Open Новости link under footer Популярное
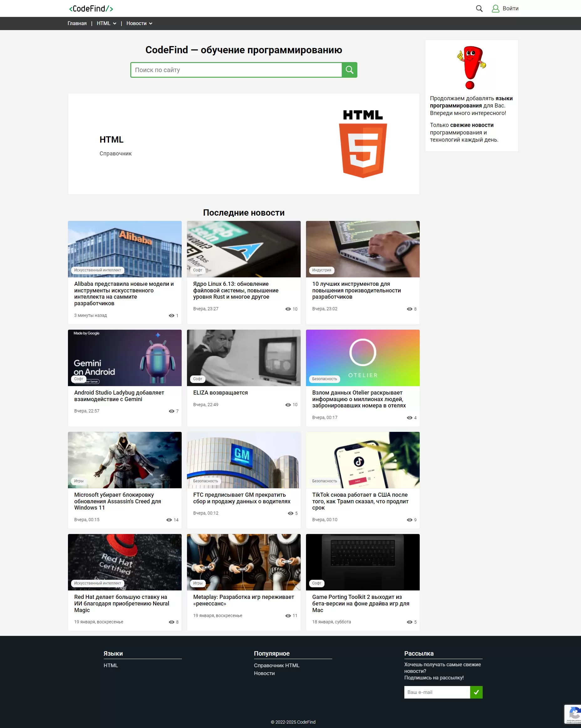581x728 pixels. [x=264, y=673]
